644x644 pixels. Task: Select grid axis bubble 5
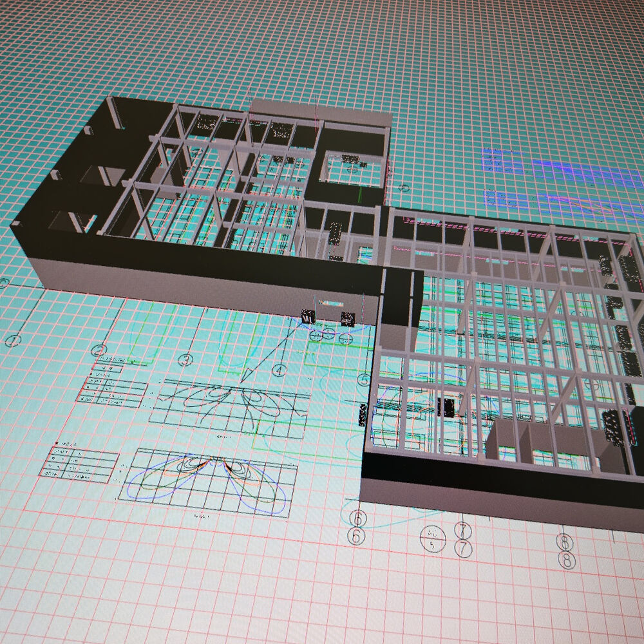(363, 380)
